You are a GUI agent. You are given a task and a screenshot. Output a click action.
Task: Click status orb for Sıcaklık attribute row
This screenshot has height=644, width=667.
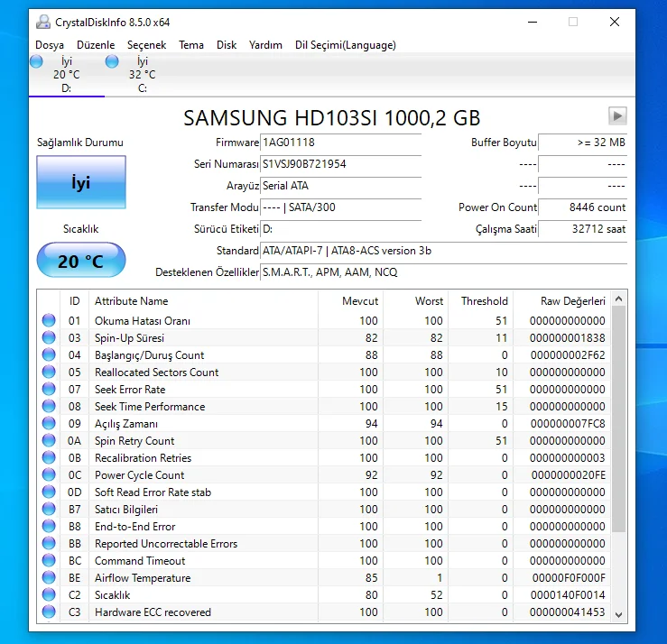point(49,594)
